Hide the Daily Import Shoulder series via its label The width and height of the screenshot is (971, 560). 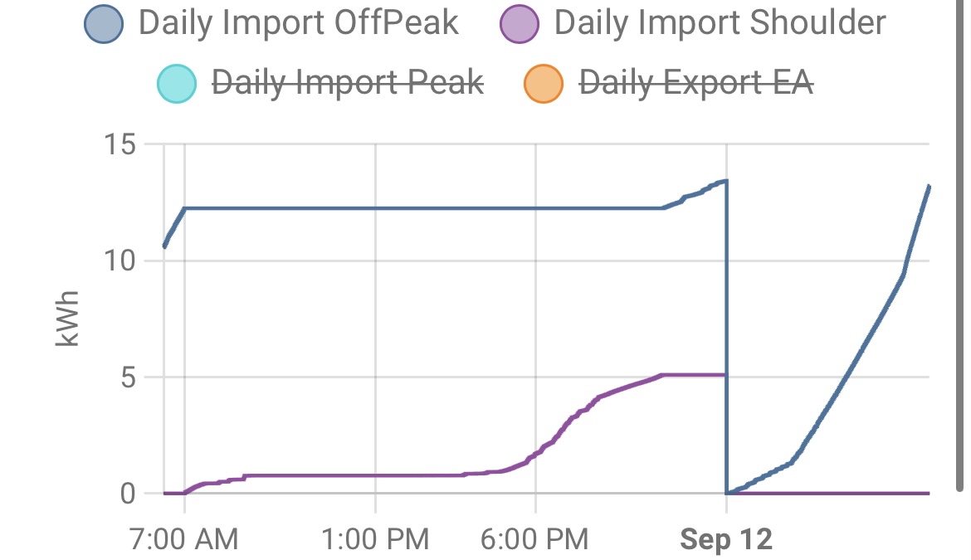coord(720,22)
